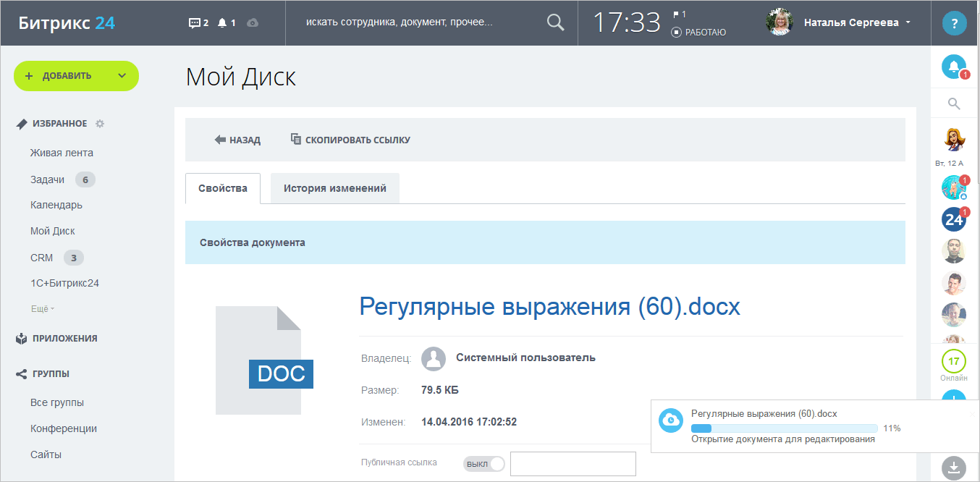Toggle the public link switch on
Viewport: 980px width, 482px height.
483,464
